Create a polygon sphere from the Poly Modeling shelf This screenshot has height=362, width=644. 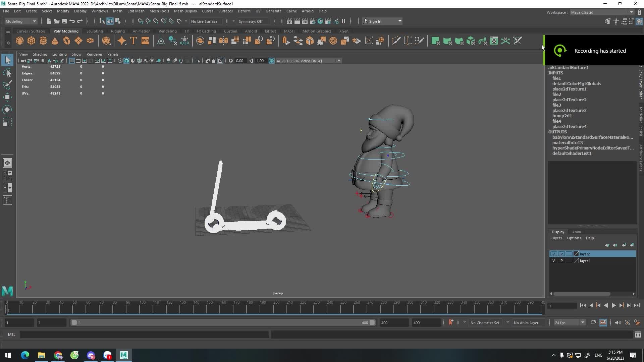[x=19, y=41]
